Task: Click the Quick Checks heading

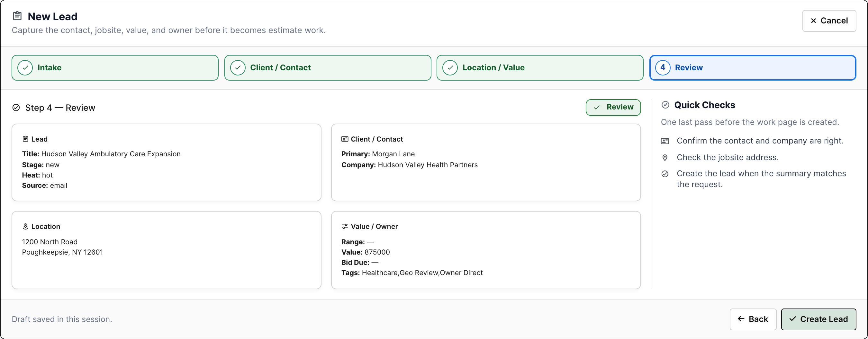Action: pyautogui.click(x=704, y=105)
